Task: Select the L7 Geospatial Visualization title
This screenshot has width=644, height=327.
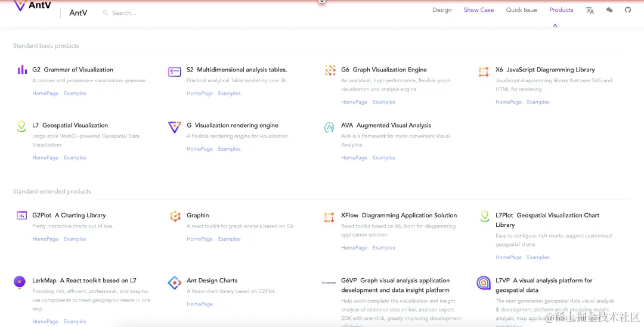Action: coord(70,125)
